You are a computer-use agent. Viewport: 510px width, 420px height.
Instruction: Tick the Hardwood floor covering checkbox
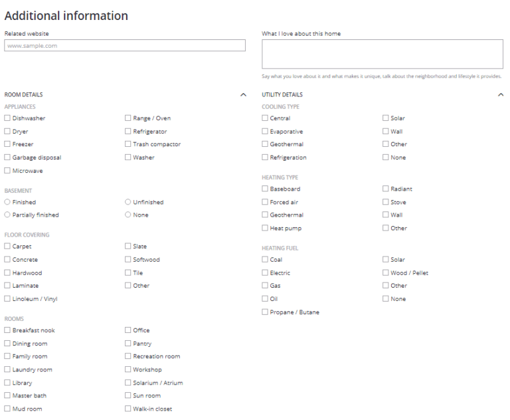point(7,273)
